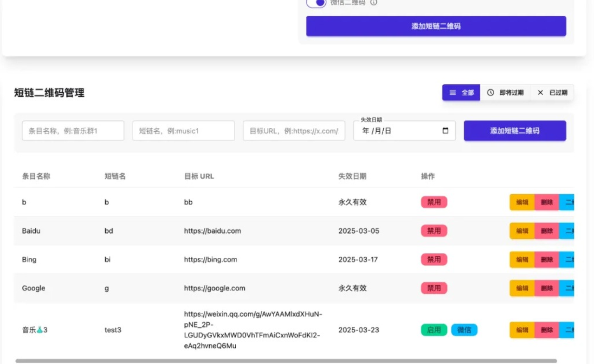Select the 全部 filter tab
This screenshot has height=364, width=594.
[x=461, y=92]
